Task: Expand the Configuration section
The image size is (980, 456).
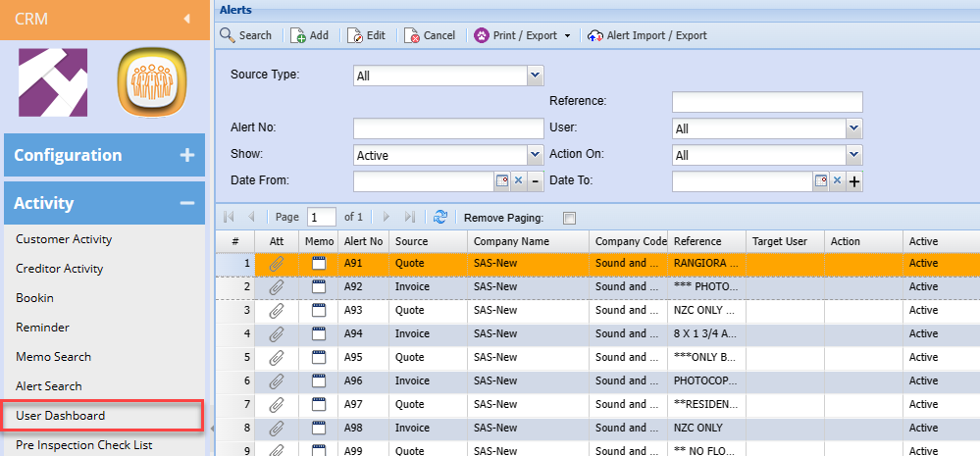Action: coord(186,155)
